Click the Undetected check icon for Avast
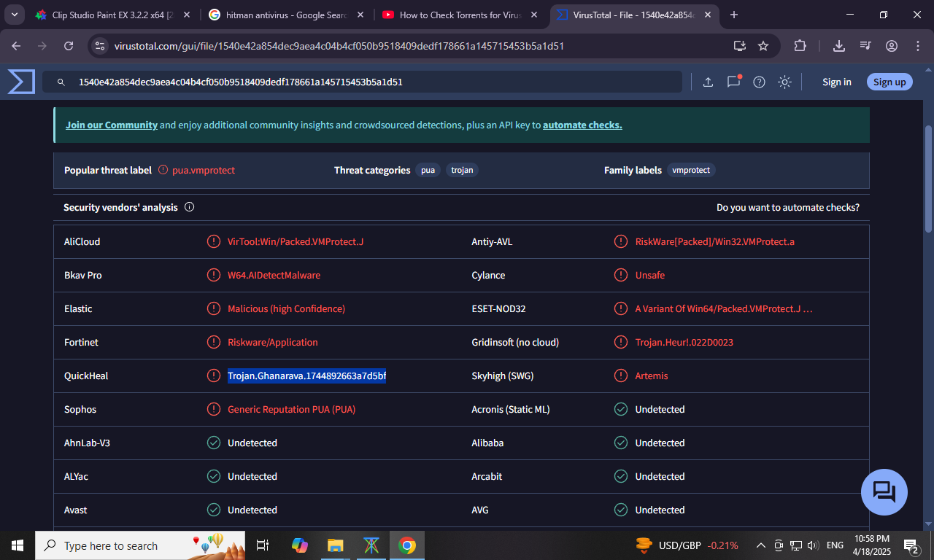This screenshot has width=934, height=560. [214, 510]
